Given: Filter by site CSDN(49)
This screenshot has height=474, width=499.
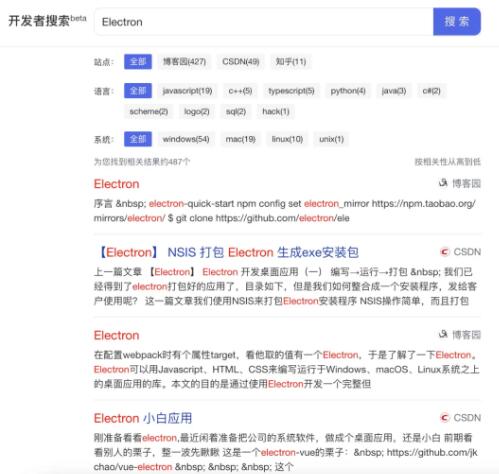Looking at the screenshot, I should [x=241, y=62].
